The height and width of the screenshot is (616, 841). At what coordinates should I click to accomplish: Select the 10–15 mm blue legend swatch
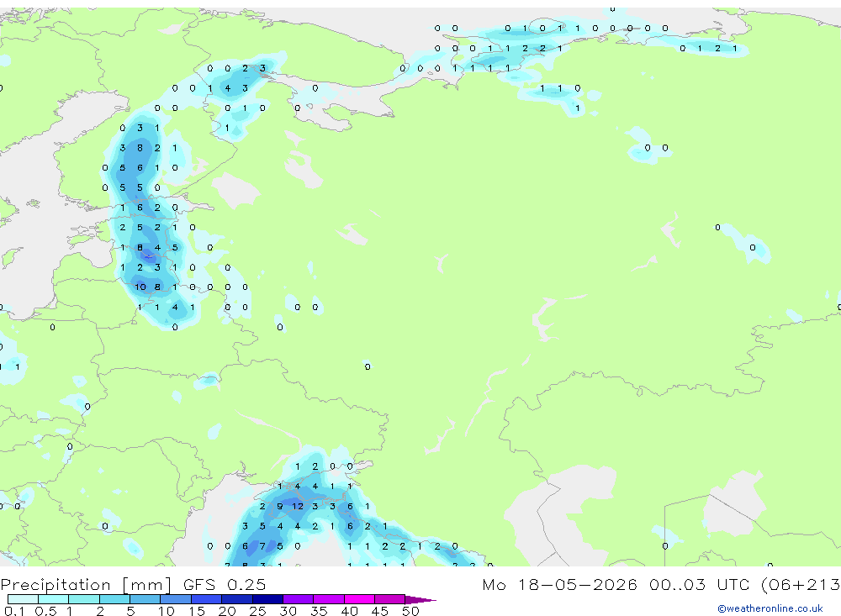(176, 599)
